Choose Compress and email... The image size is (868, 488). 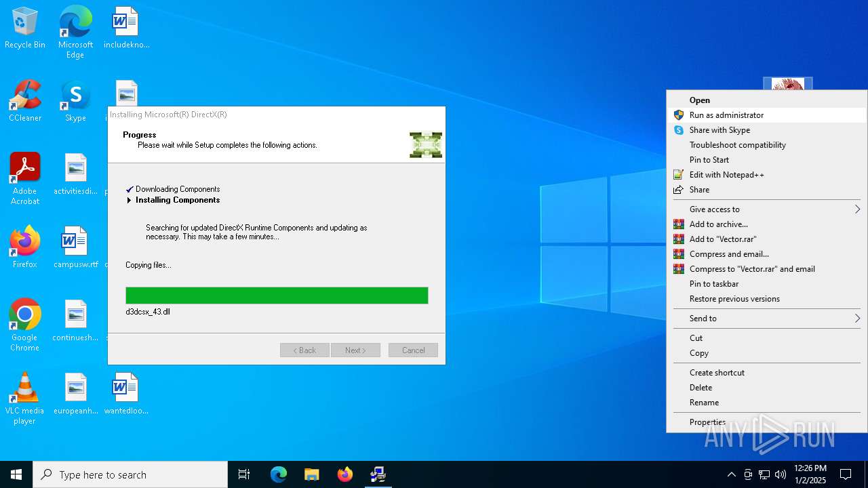pos(767,254)
